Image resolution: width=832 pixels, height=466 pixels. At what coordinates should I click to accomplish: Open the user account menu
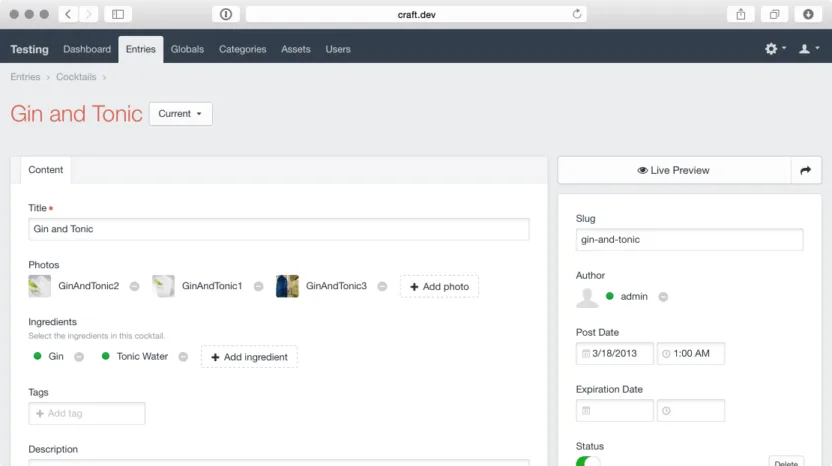tap(809, 49)
